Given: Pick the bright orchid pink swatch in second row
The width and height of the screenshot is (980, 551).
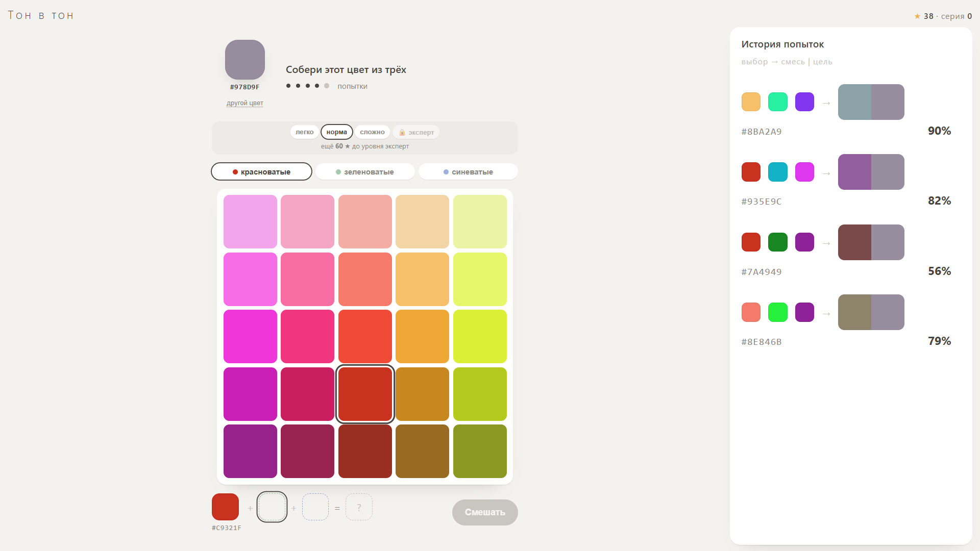Looking at the screenshot, I should coord(250,279).
